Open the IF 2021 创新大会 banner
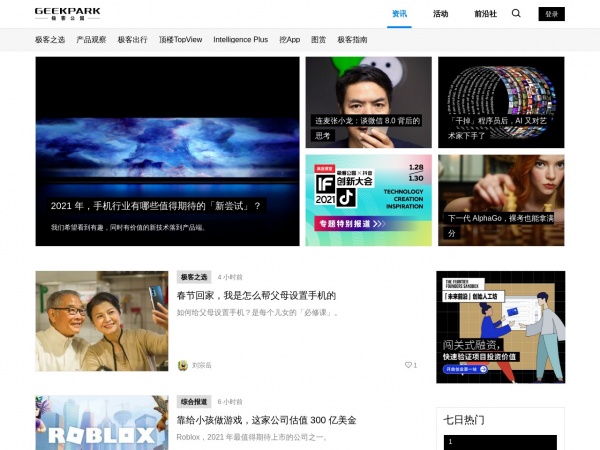The height and width of the screenshot is (450, 600). 368,200
